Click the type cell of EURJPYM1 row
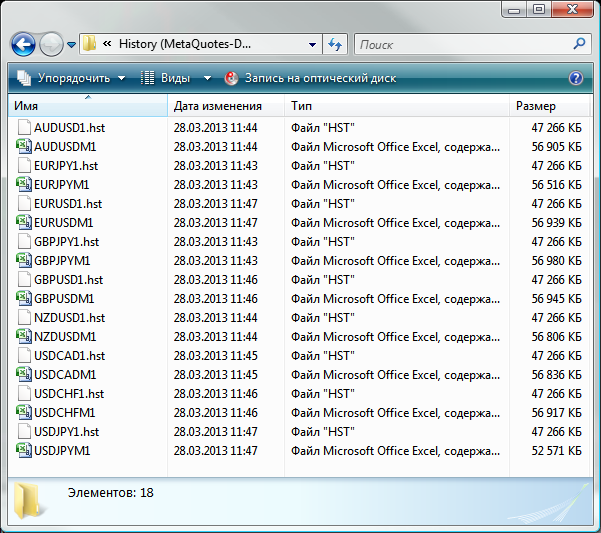Screen dimensions: 601x533 [396, 185]
